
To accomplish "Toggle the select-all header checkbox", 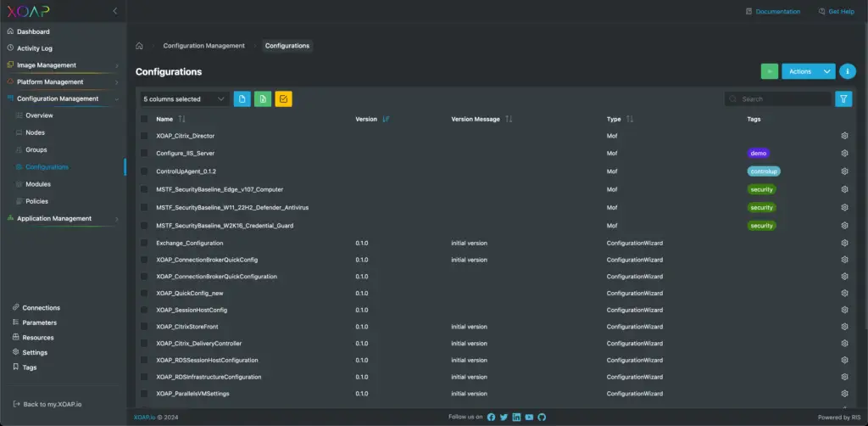I will (x=144, y=119).
